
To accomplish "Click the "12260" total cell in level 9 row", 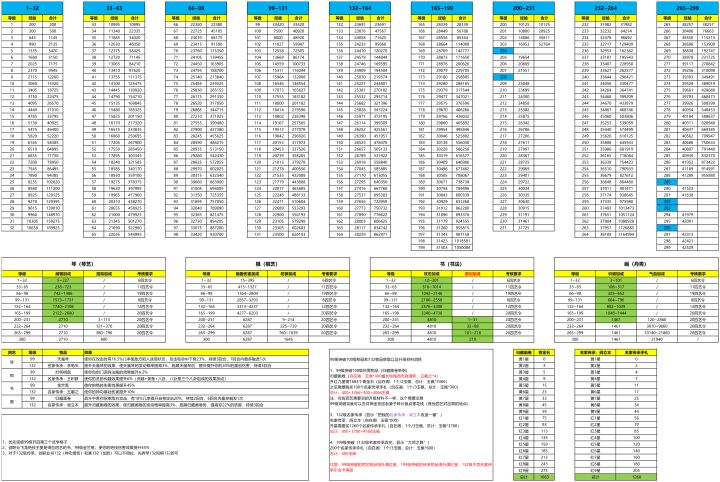I will [53, 77].
